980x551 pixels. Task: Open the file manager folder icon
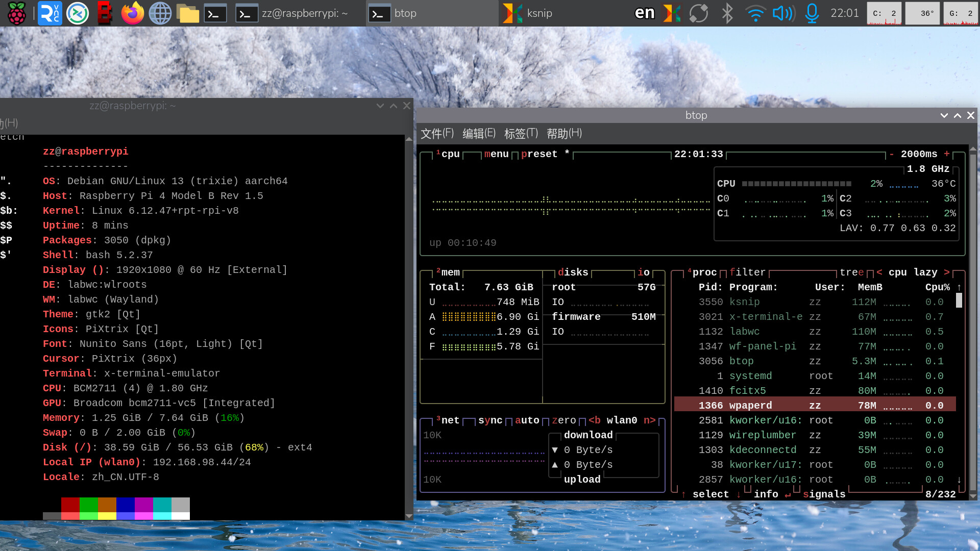[x=188, y=13]
